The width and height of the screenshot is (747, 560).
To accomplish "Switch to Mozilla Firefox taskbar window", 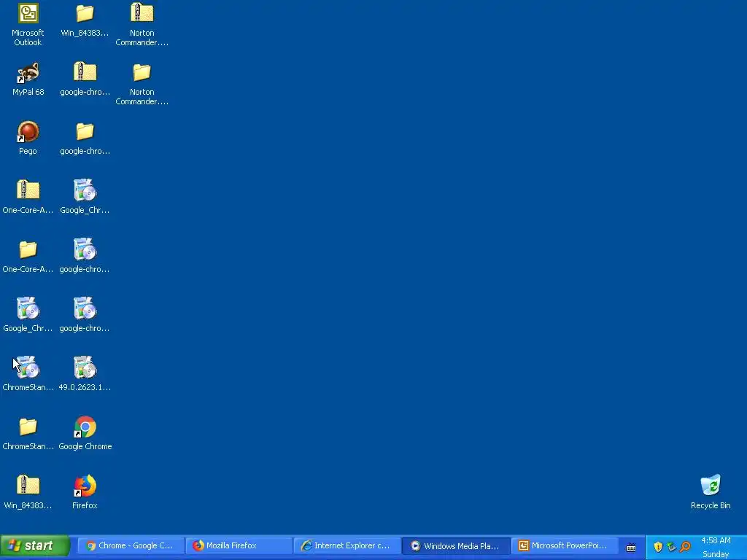I will click(x=239, y=545).
